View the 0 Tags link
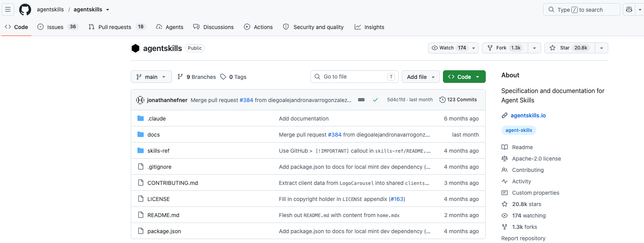 coord(233,77)
